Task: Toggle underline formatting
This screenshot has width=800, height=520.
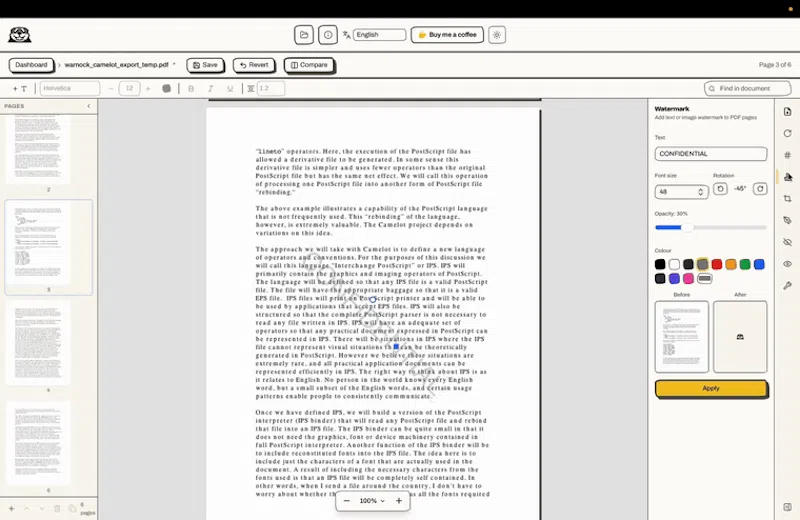Action: coord(230,88)
